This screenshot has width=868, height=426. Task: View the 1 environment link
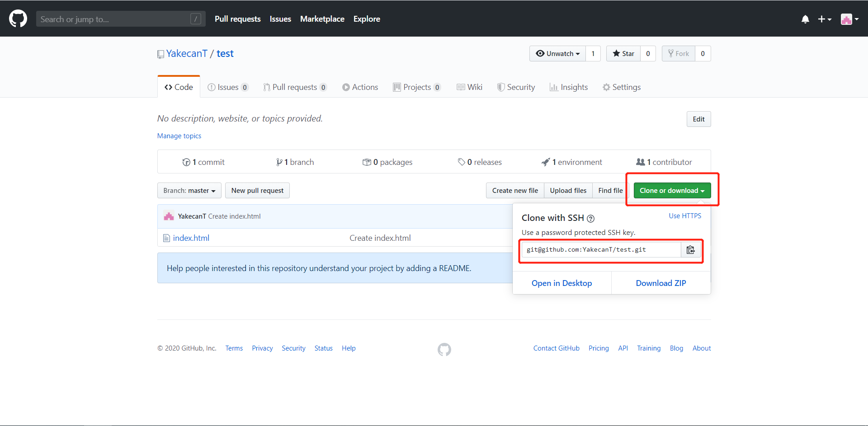(x=572, y=162)
